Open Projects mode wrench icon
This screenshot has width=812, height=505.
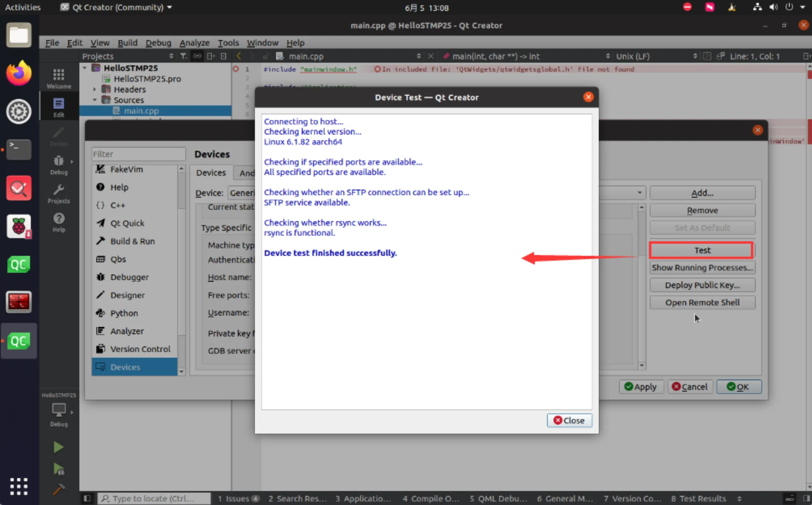coord(59,194)
